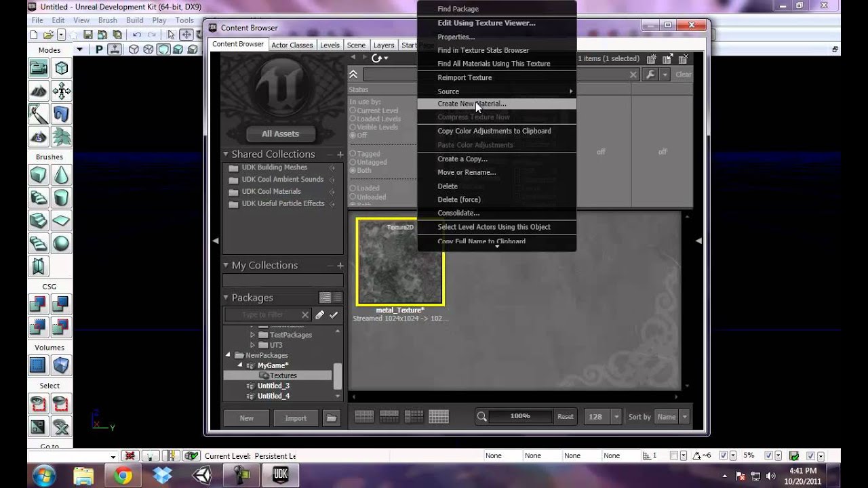Apply CSG Deintersect operation
868x488 pixels.
point(61,327)
